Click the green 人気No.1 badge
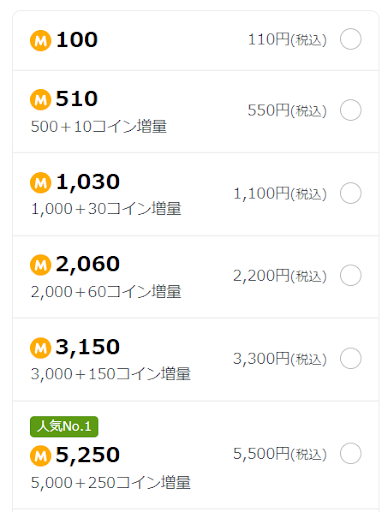 (64, 426)
